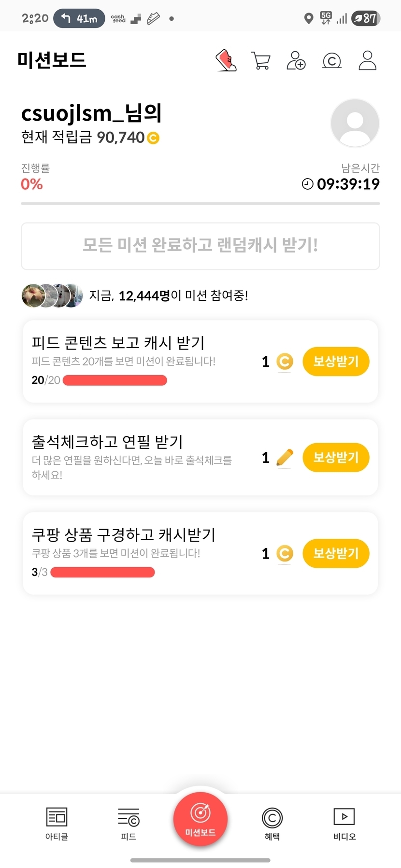The image size is (401, 868).
Task: Tap the Coupang 3/3 progress bar
Action: pos(102,573)
